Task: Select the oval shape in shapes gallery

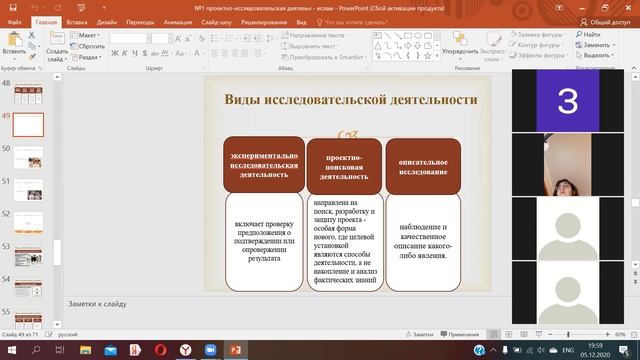Action: 418,36
